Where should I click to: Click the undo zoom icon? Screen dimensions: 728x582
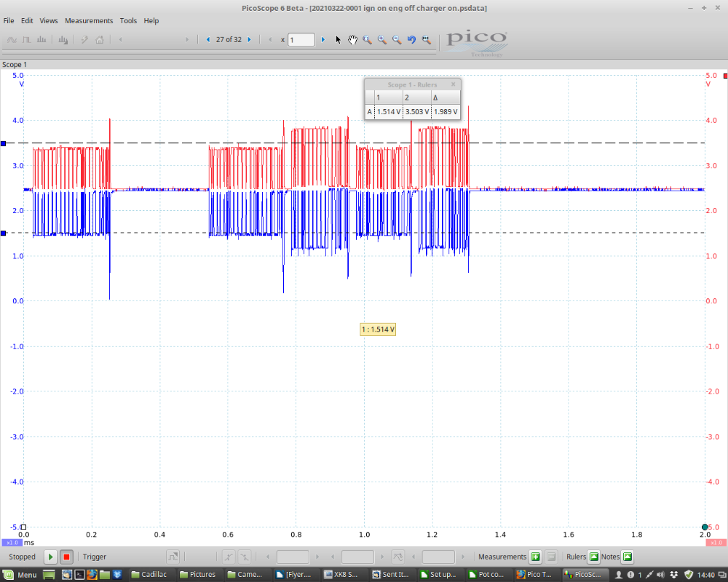tap(411, 40)
